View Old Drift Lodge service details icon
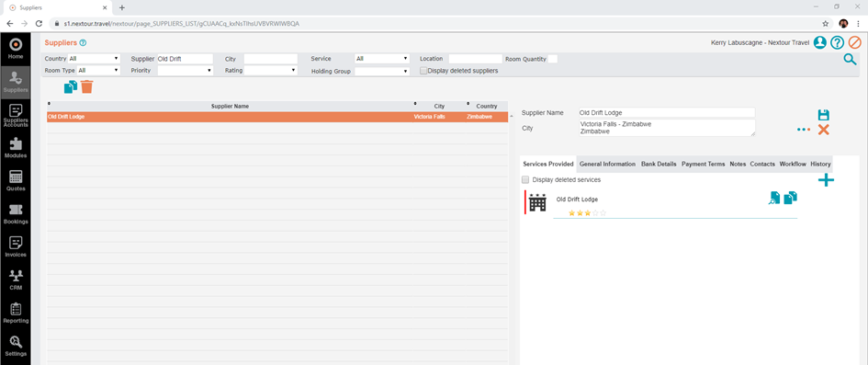 [x=774, y=198]
